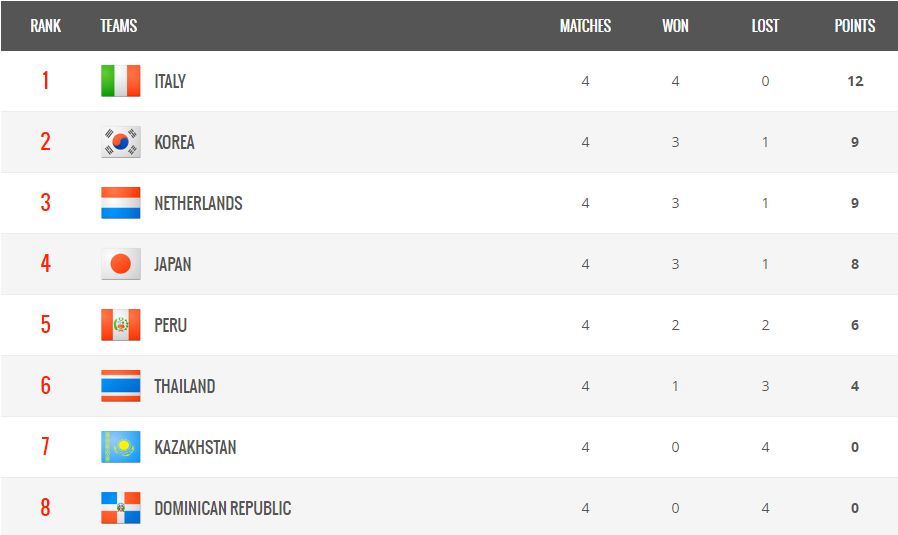Viewport: 898px width, 535px height.
Task: Open the Italy team name link
Action: coord(170,81)
